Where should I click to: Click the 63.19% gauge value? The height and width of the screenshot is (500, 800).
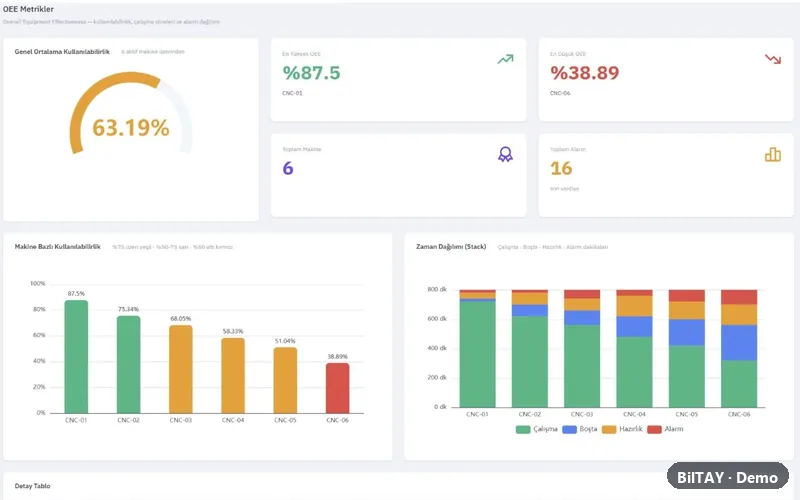(x=131, y=128)
